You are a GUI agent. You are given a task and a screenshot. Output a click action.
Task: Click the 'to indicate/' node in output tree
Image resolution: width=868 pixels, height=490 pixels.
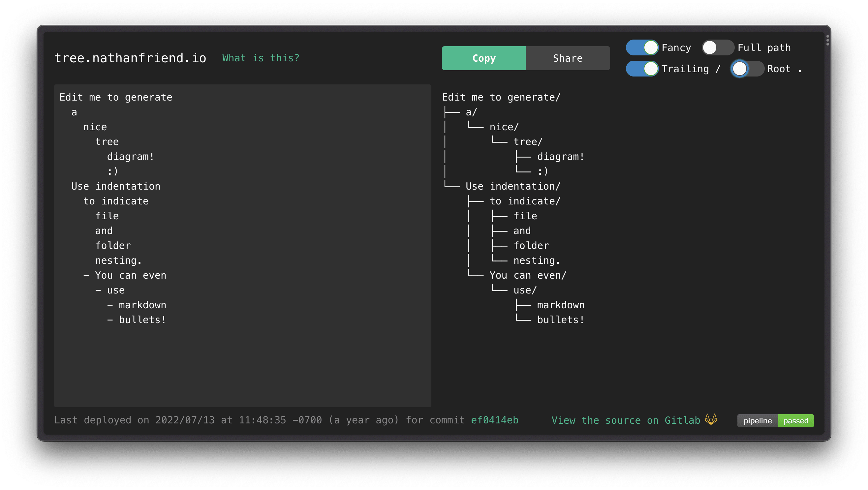525,201
